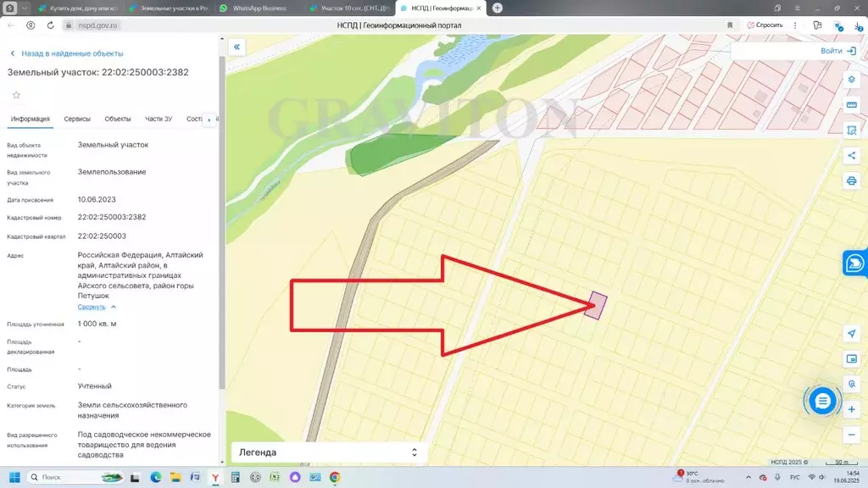Close the НСПД Геоинформационный browser tab
The height and width of the screenshot is (488, 868).
[x=479, y=8]
